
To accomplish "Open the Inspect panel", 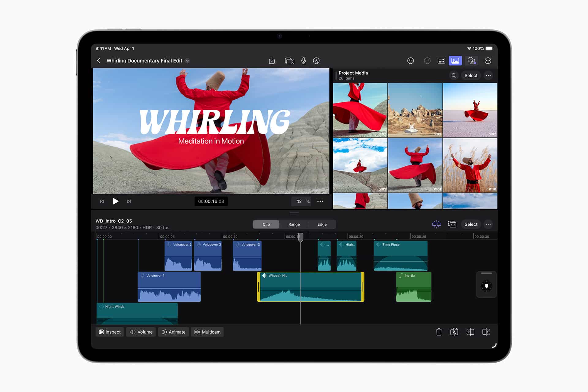I will [x=110, y=332].
